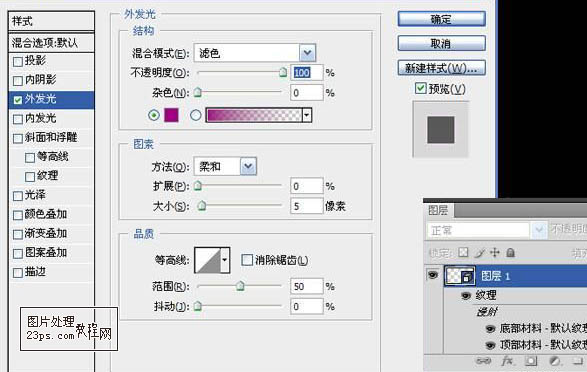Check the 等高线 sub-option checkbox in the styles list
This screenshot has width=587, height=372.
coord(30,158)
